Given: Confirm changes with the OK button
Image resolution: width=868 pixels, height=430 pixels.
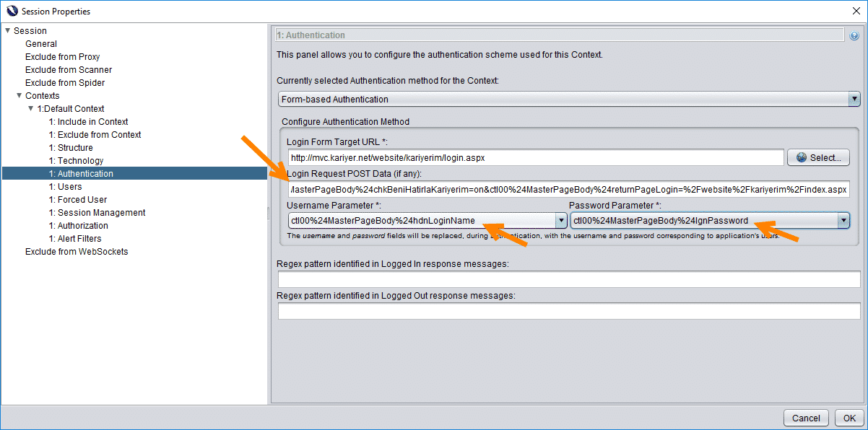Looking at the screenshot, I should (x=849, y=417).
